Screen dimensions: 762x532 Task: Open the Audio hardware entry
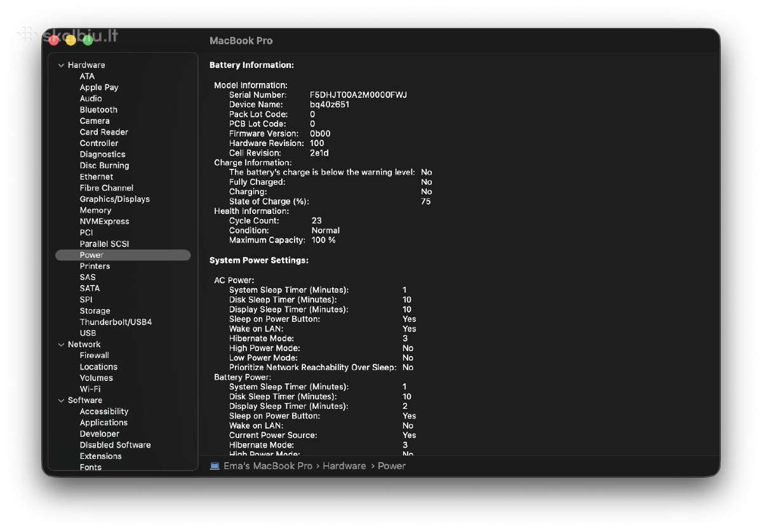click(91, 98)
